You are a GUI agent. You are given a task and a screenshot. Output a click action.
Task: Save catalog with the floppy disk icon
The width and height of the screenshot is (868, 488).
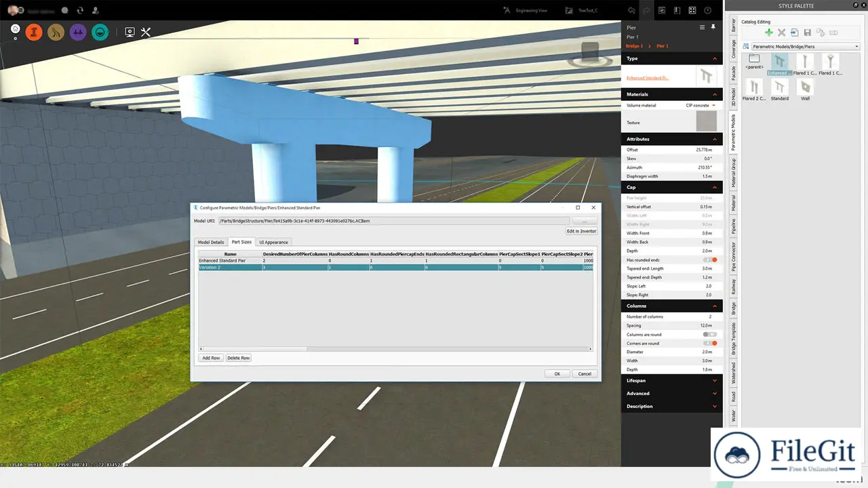click(x=807, y=33)
